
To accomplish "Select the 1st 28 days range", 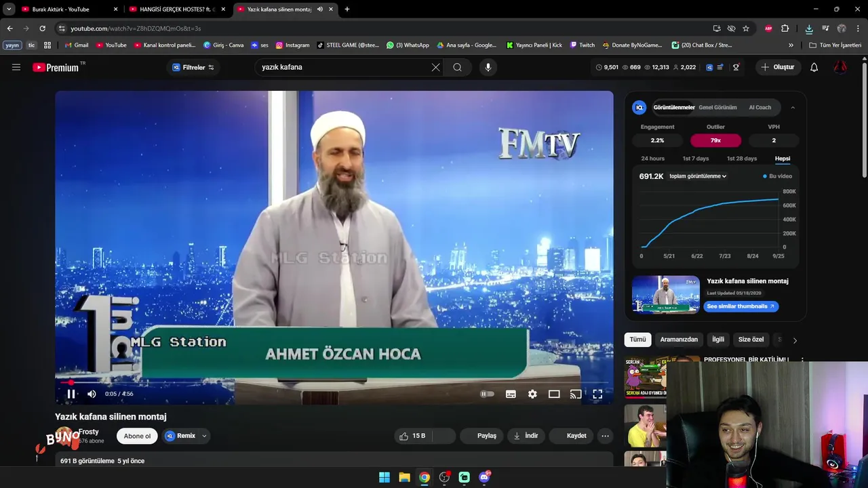I will pyautogui.click(x=742, y=159).
